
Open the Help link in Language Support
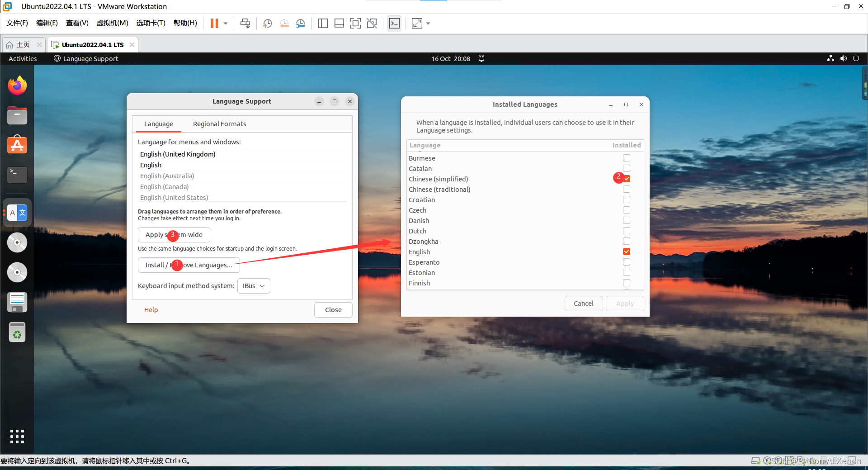(x=151, y=310)
